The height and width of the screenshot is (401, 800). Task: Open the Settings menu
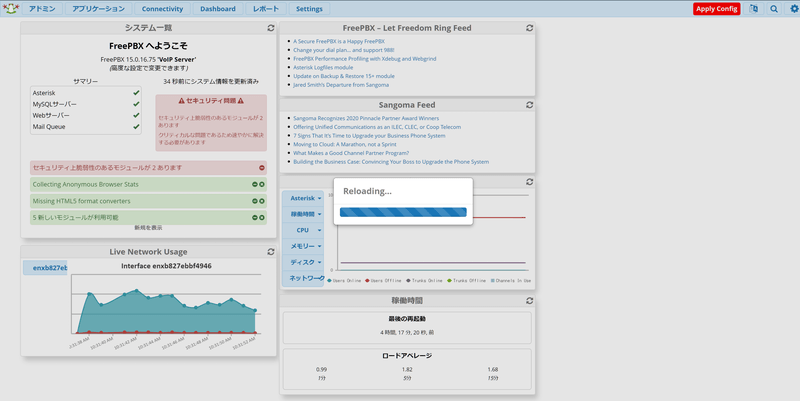[309, 9]
